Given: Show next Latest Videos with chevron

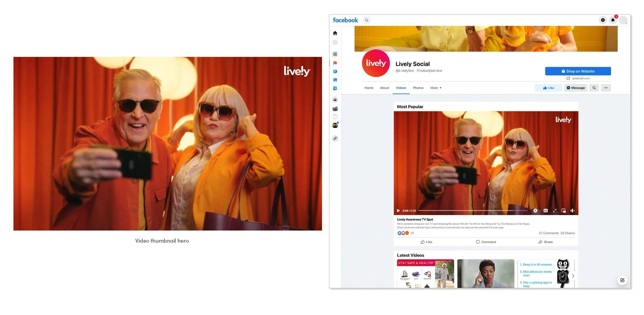Looking at the screenshot, I should (x=573, y=276).
